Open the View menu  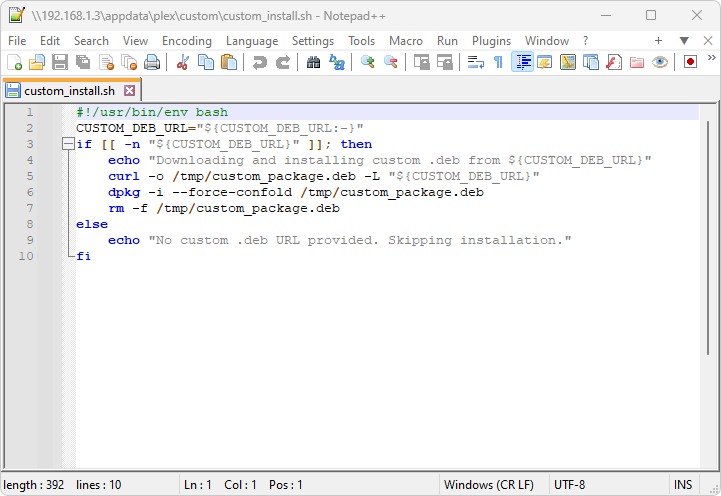click(135, 41)
